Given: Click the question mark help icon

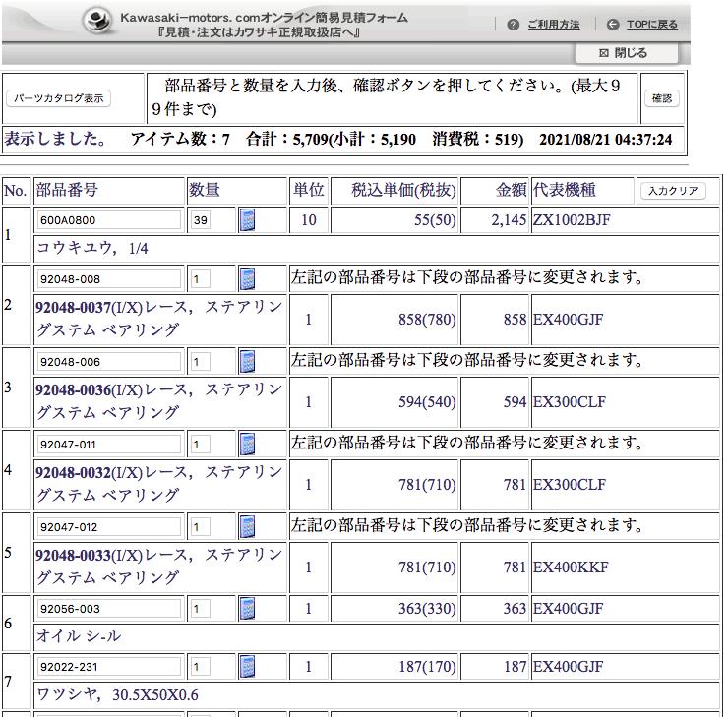Looking at the screenshot, I should pos(513,25).
